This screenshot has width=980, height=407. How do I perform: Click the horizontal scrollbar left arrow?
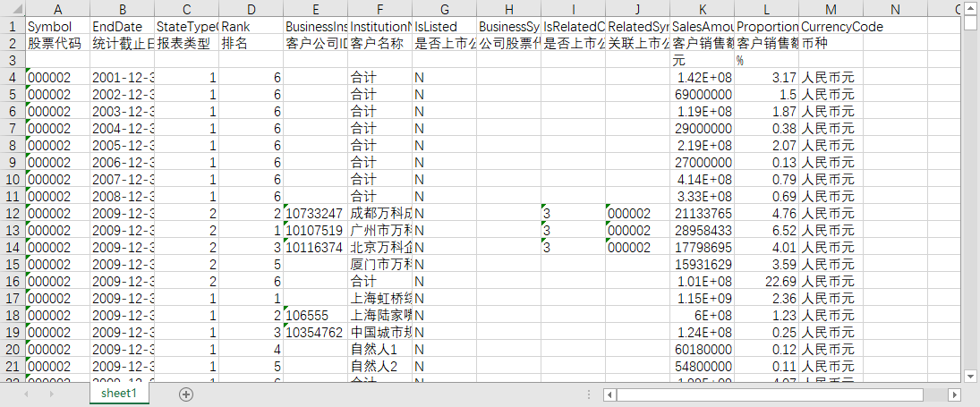click(x=610, y=394)
